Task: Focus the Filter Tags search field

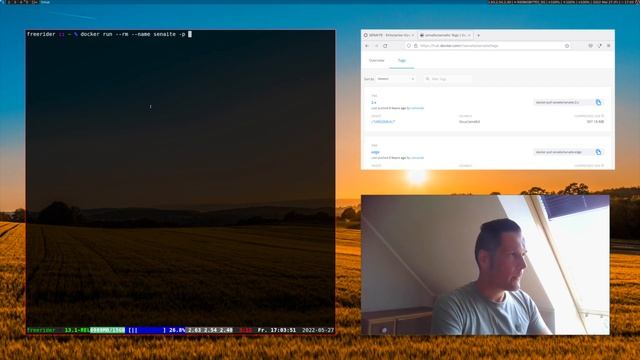Action: pos(448,79)
